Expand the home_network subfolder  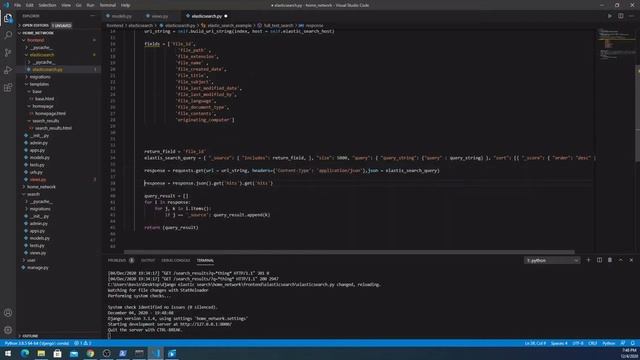41,187
